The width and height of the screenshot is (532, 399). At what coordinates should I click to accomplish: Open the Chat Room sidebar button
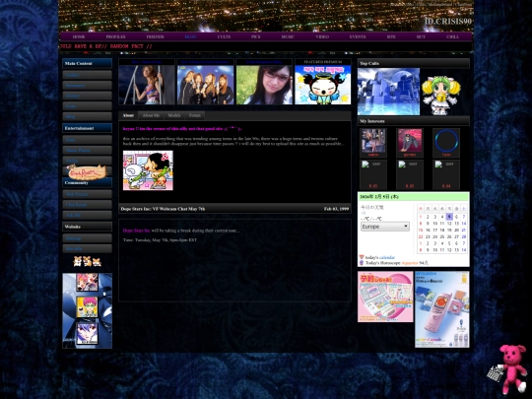88,205
